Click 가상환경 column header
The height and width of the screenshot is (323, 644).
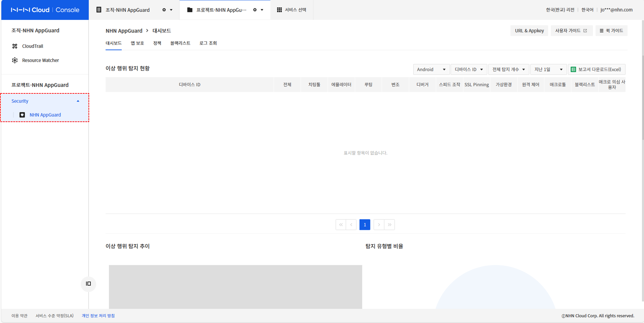[x=504, y=85]
